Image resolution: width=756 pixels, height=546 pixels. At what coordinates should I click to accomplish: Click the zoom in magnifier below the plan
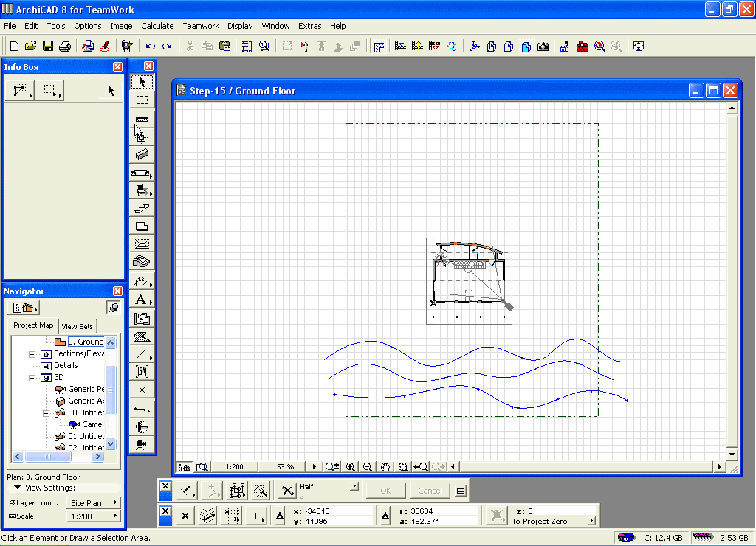click(x=351, y=467)
